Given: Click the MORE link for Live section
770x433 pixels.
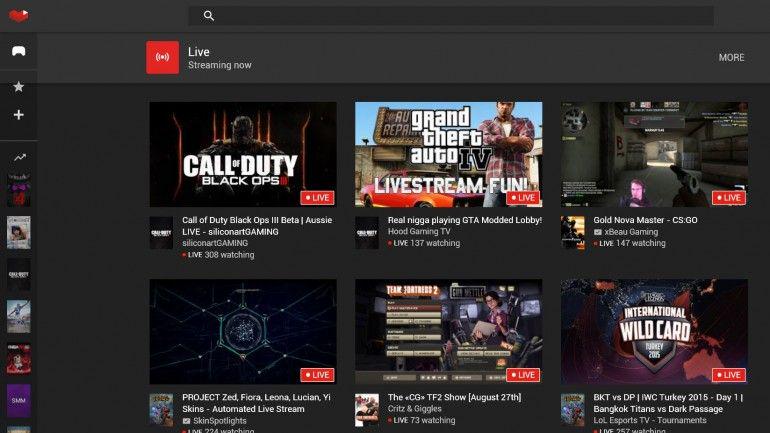Looking at the screenshot, I should point(731,57).
